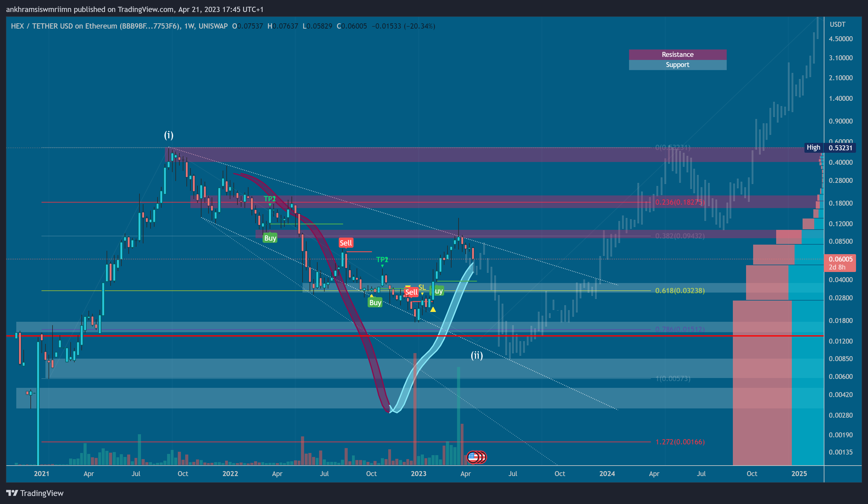Click the 0.382(0.09432) Fibonacci label
This screenshot has width=868, height=504.
tap(680, 236)
